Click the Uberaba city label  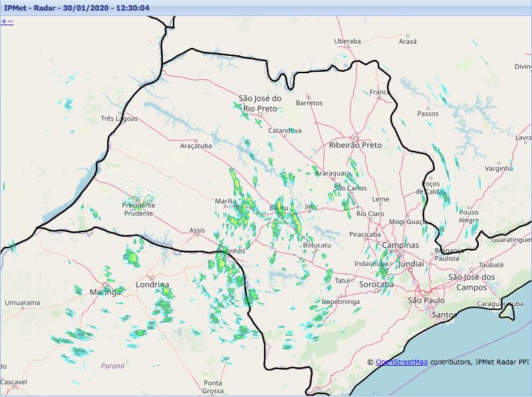point(347,41)
